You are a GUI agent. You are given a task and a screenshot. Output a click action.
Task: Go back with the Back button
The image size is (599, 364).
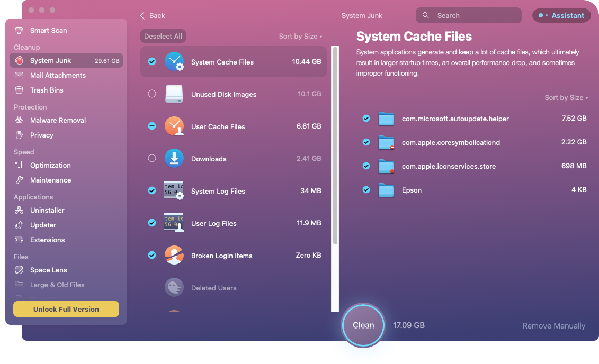[153, 16]
